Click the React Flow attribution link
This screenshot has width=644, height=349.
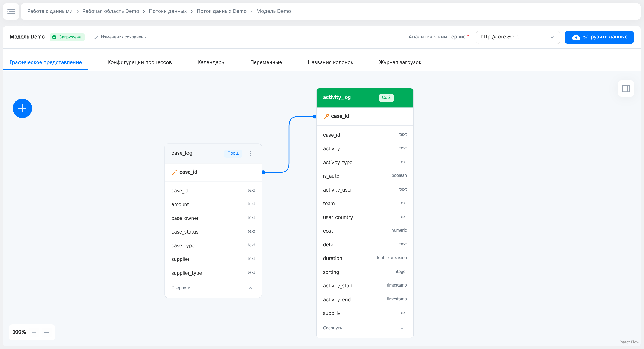pos(629,342)
